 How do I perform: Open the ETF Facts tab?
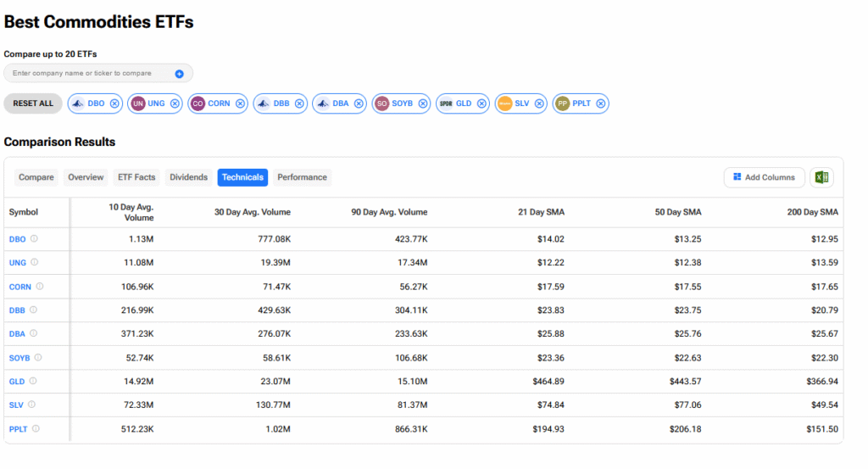tap(136, 177)
